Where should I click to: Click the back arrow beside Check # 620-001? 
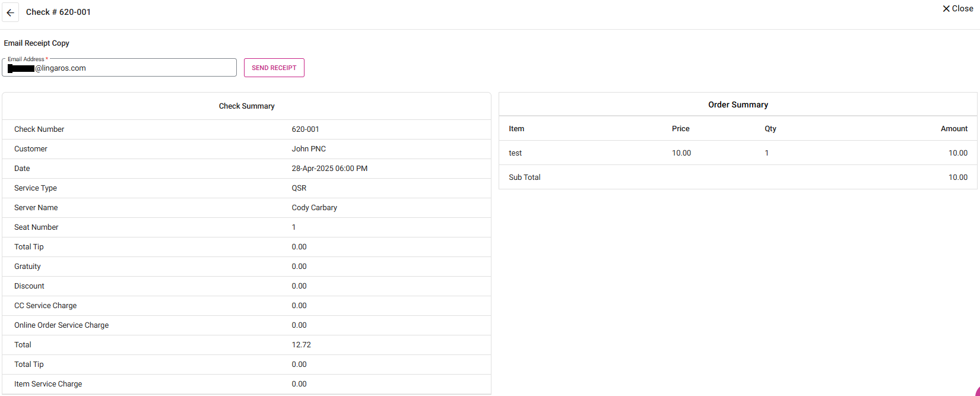[11, 12]
